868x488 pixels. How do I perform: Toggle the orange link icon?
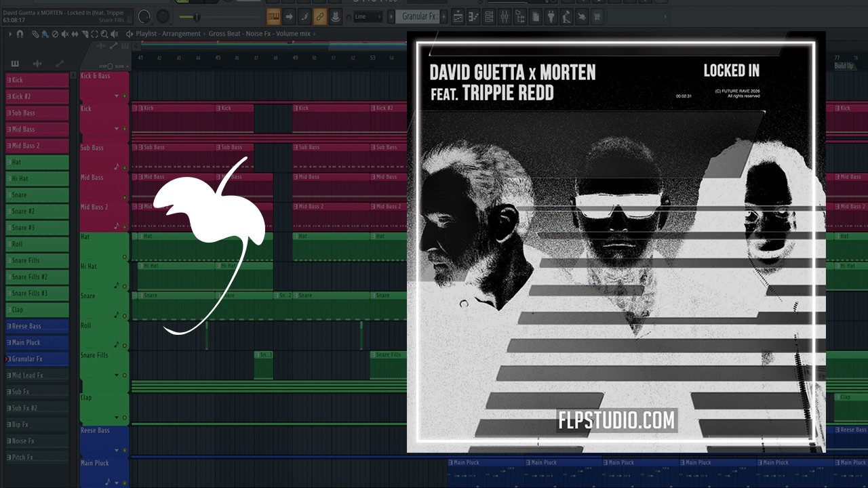click(320, 16)
